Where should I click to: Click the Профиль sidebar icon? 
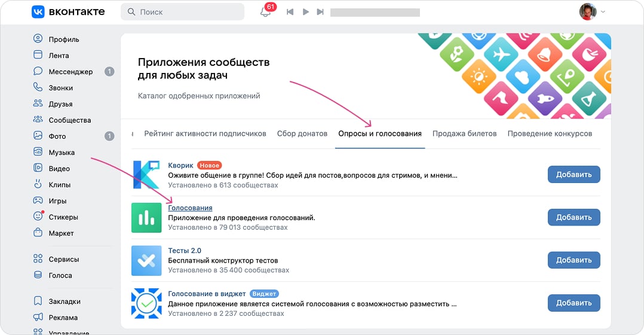pyautogui.click(x=38, y=39)
